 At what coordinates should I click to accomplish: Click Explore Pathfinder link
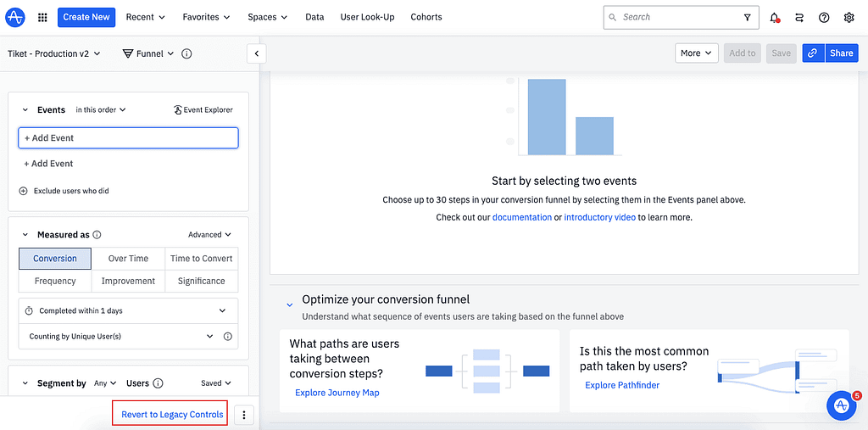pyautogui.click(x=622, y=385)
